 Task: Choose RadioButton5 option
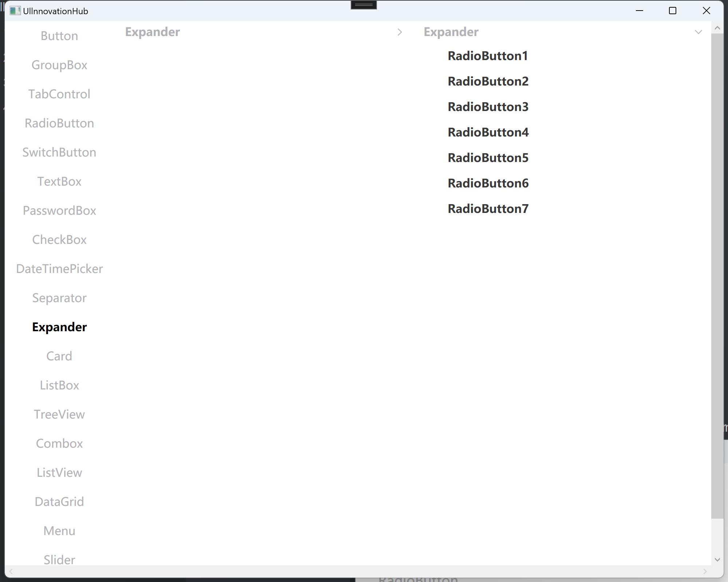(488, 158)
